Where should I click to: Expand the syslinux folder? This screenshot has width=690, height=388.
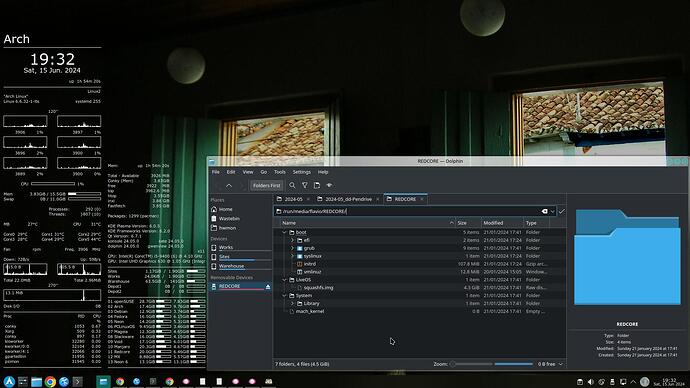(x=292, y=256)
